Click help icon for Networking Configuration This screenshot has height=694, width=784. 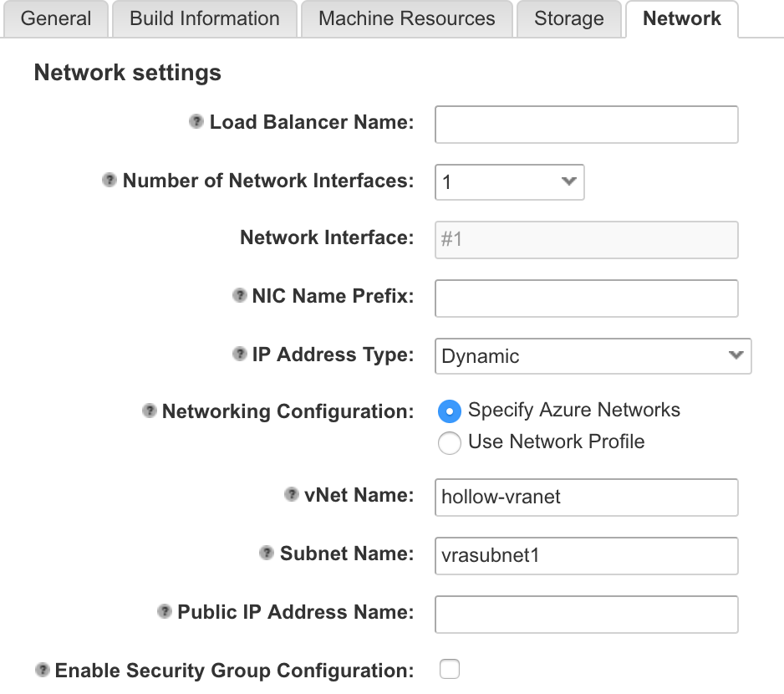[150, 411]
